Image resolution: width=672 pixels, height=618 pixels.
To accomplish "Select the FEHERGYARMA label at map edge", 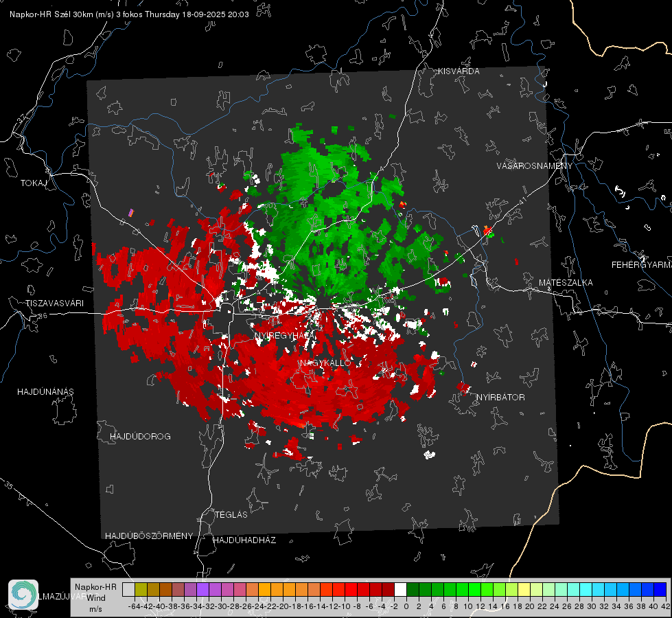I will click(x=641, y=265).
